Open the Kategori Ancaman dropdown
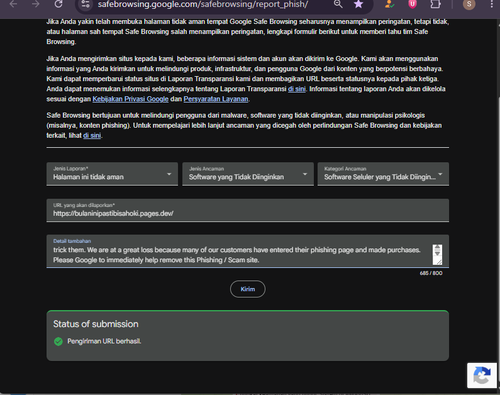 pyautogui.click(x=383, y=174)
